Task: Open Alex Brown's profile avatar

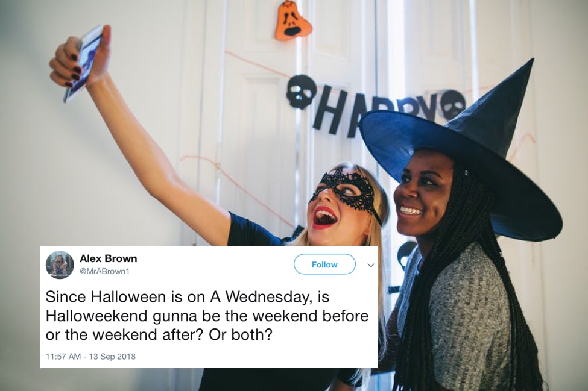Action: [x=60, y=265]
